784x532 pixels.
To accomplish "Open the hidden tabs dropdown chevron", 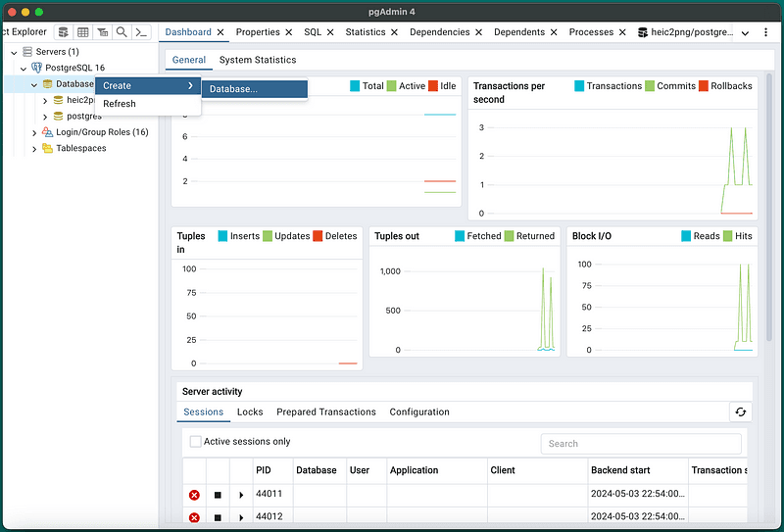I will coord(745,33).
